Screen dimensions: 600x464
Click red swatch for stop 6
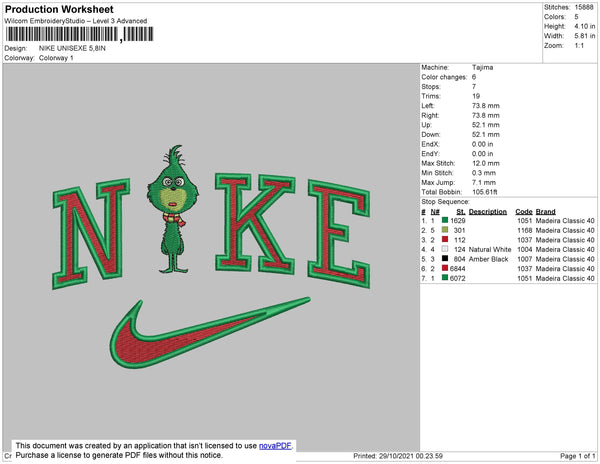pyautogui.click(x=445, y=268)
